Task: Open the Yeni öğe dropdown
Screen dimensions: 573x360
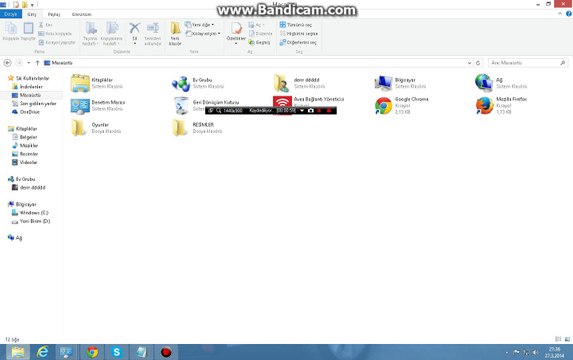Action: coord(200,24)
